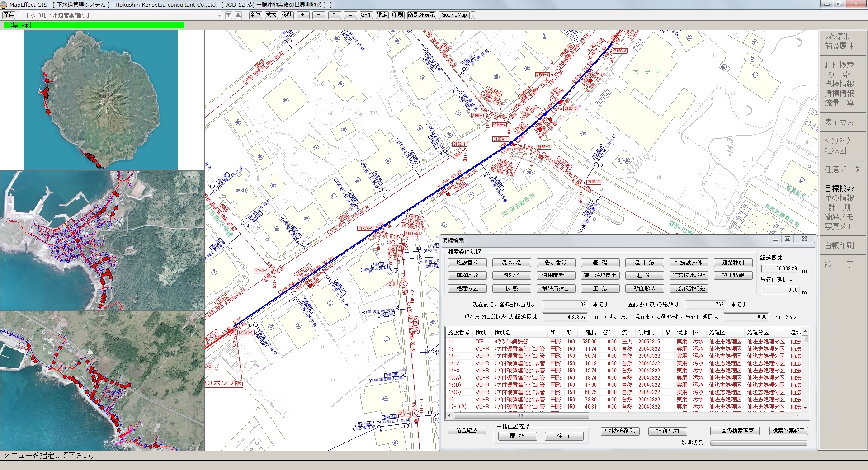This screenshot has height=470, width=868.
Task: Click the ファイル出力 button
Action: (667, 431)
